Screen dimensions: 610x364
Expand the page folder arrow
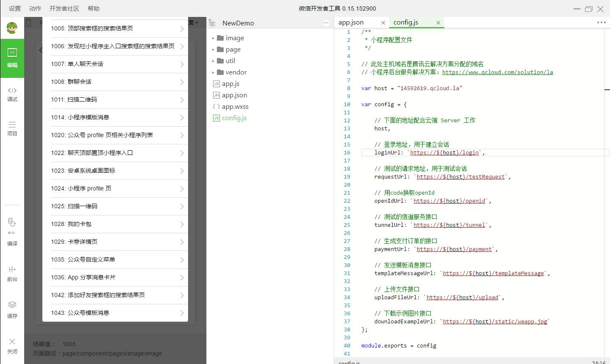coord(213,50)
